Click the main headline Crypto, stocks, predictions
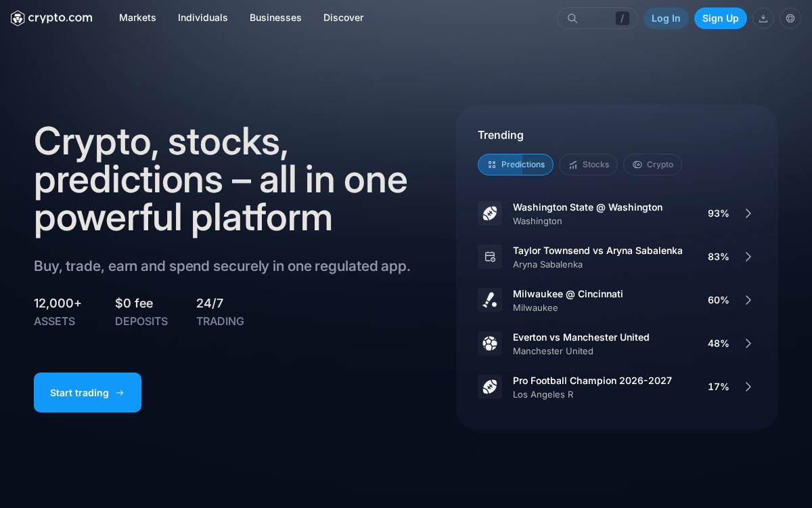The width and height of the screenshot is (812, 508). tap(221, 179)
